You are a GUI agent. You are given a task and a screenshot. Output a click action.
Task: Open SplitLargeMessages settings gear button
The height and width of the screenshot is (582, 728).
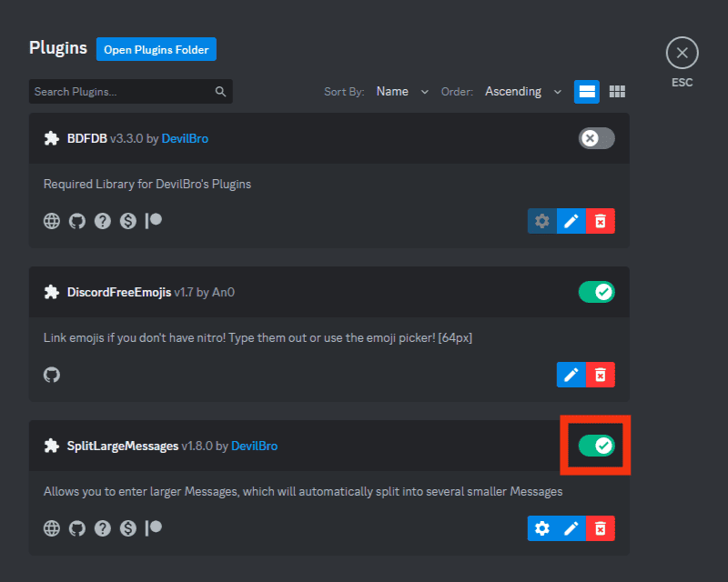click(x=541, y=528)
